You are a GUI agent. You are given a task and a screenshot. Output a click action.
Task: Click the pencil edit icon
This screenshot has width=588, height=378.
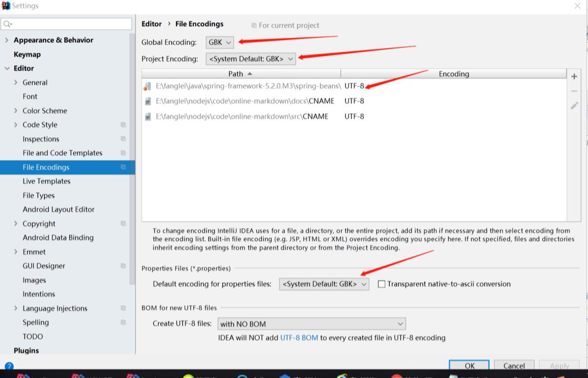coord(574,106)
